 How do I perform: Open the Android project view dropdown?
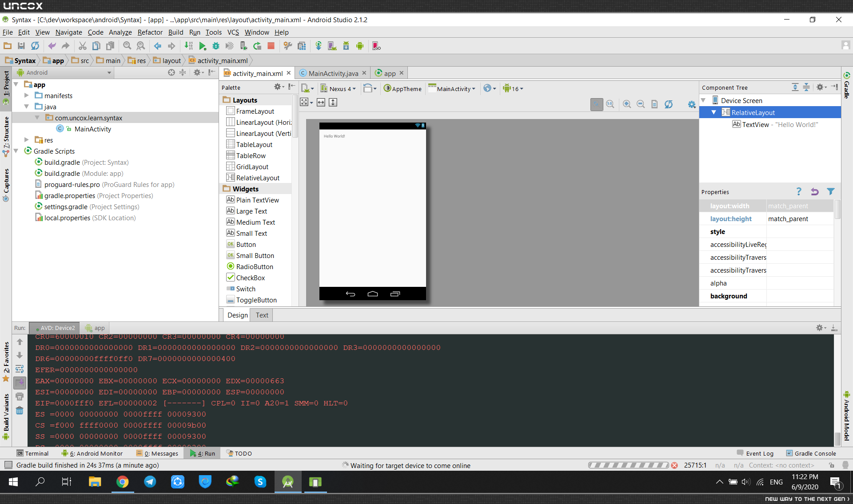(x=64, y=72)
